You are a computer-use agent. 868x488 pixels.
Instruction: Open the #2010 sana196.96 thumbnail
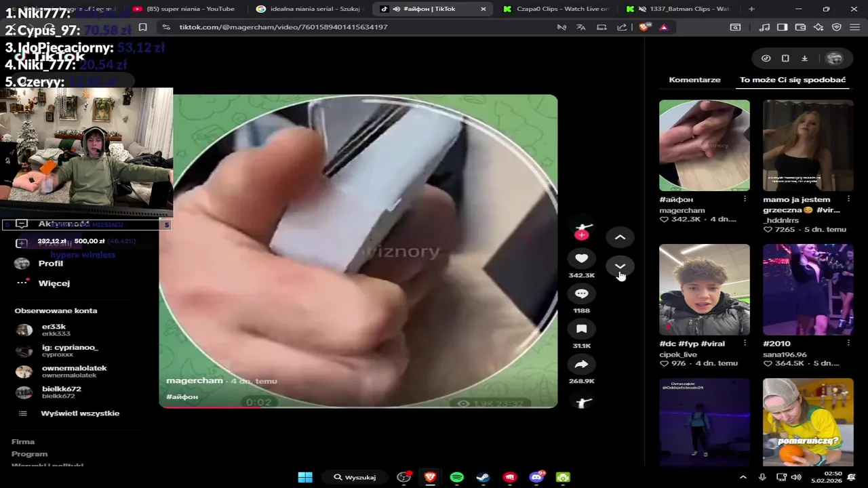pos(808,289)
